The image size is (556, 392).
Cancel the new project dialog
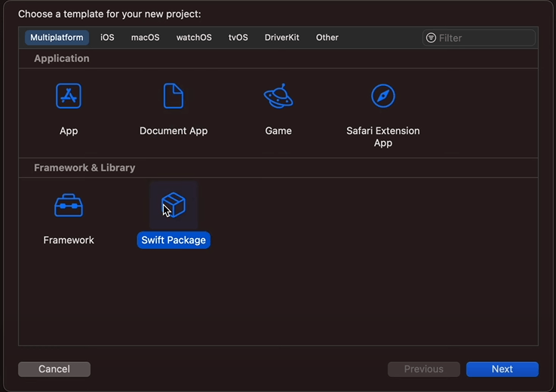pyautogui.click(x=54, y=369)
